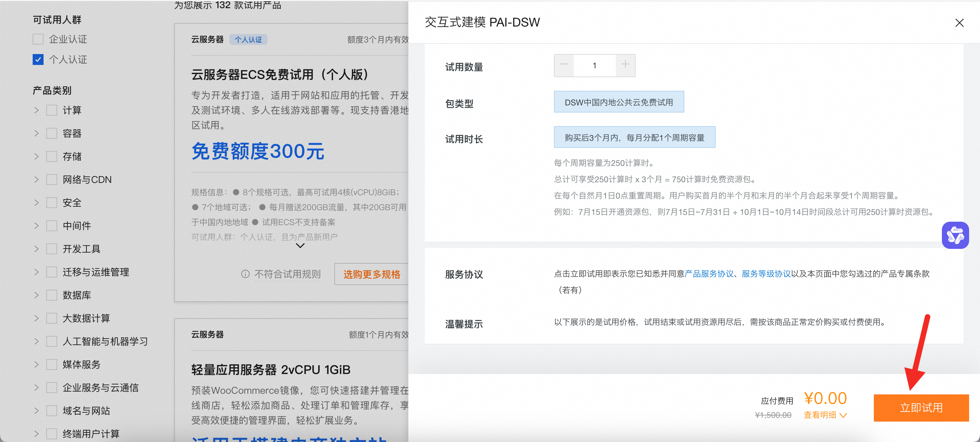Click the floating AI assistant icon
980x442 pixels.
point(955,235)
